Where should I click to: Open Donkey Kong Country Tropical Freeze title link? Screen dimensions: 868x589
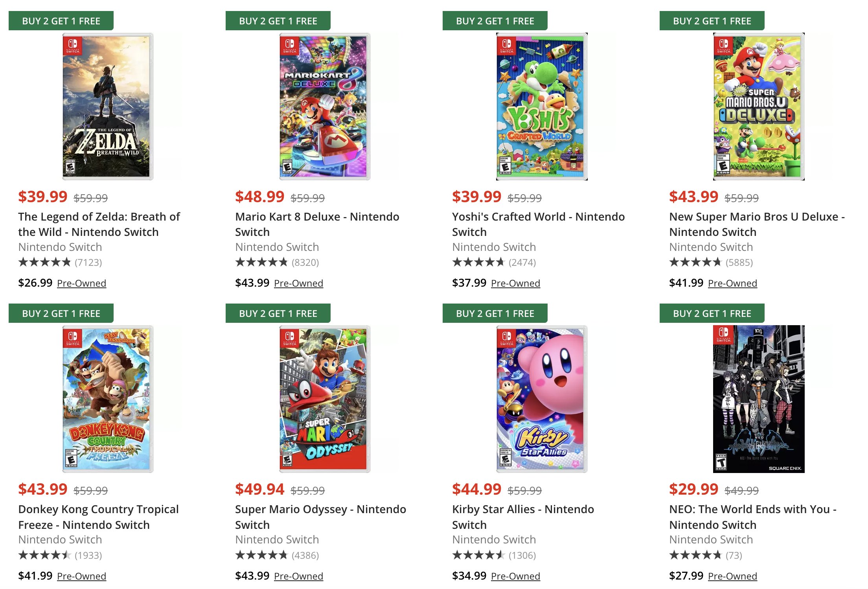(x=99, y=517)
